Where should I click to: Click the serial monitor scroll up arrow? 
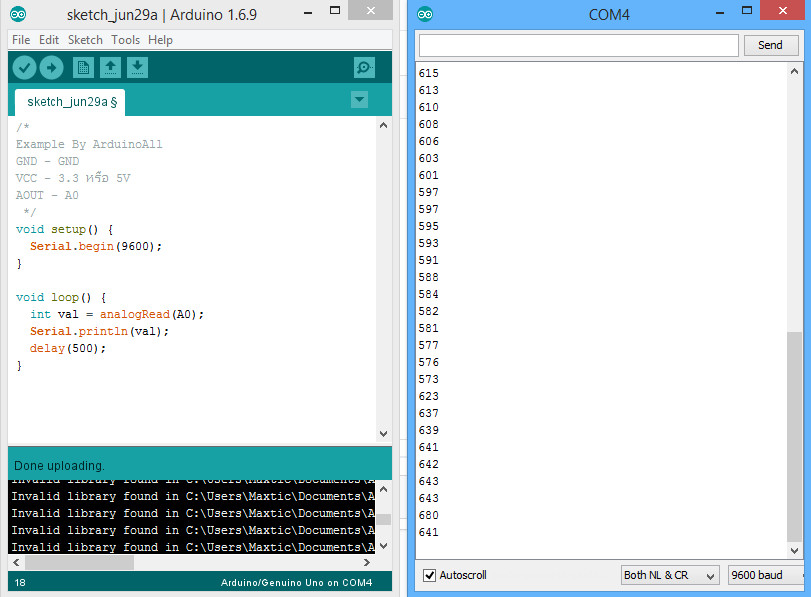794,71
